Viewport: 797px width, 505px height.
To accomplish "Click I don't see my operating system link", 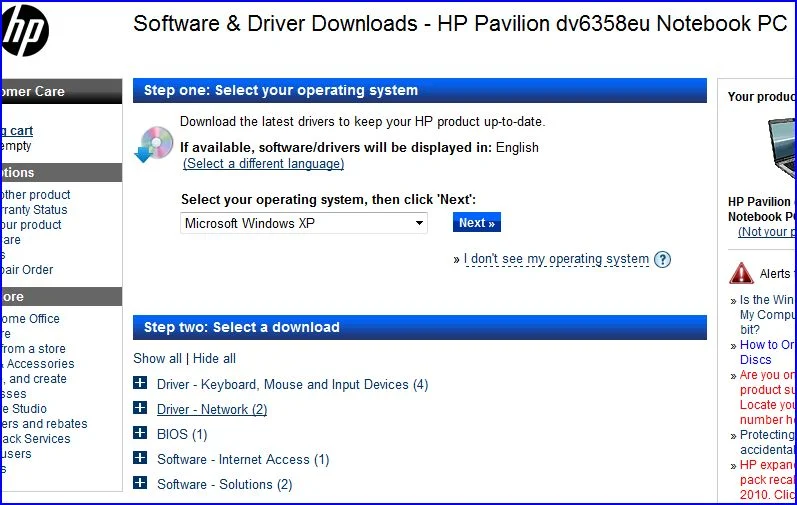I will 556,259.
